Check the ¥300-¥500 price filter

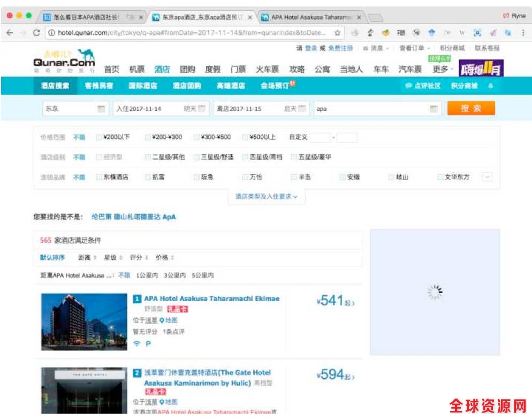pyautogui.click(x=196, y=137)
